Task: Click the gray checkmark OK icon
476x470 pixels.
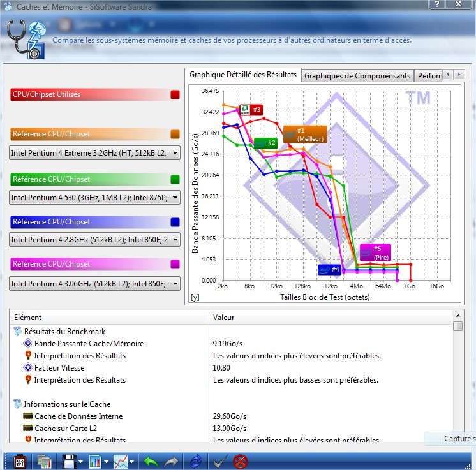Action: tap(219, 462)
